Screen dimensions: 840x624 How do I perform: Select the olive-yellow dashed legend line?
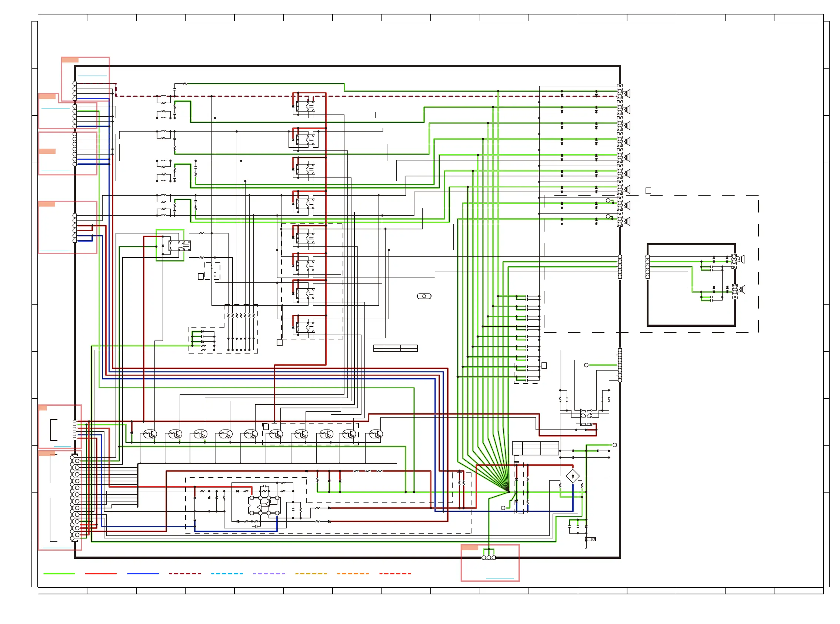pyautogui.click(x=311, y=573)
